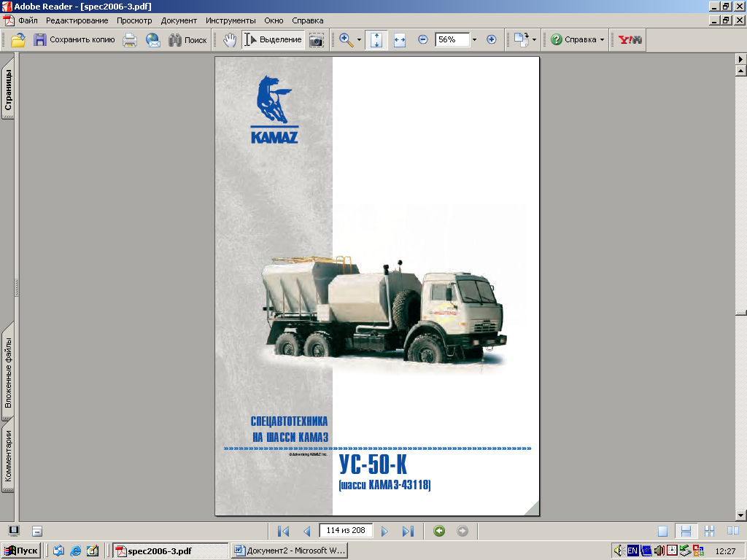Select Continuous Facing layout
The image size is (747, 560).
[709, 531]
